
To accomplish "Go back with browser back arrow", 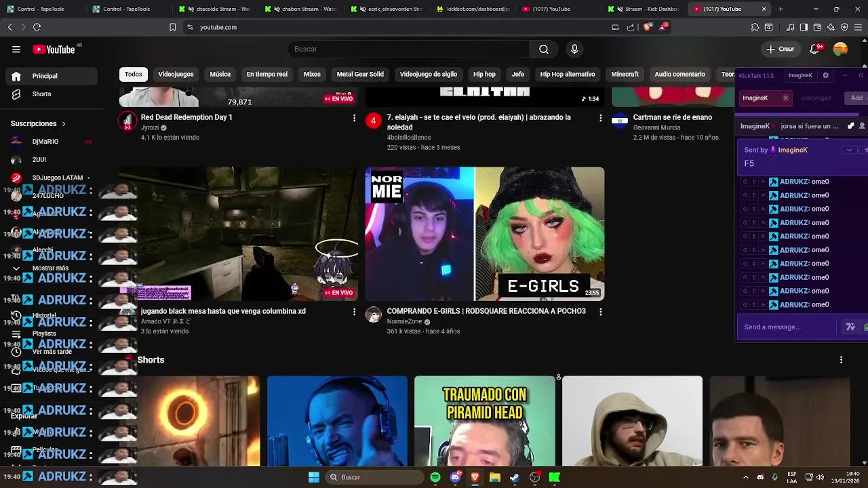I will click(9, 27).
